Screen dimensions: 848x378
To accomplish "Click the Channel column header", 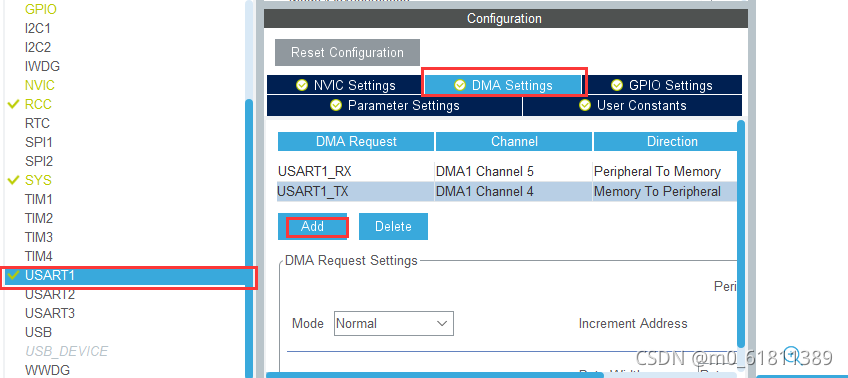I will (x=514, y=142).
